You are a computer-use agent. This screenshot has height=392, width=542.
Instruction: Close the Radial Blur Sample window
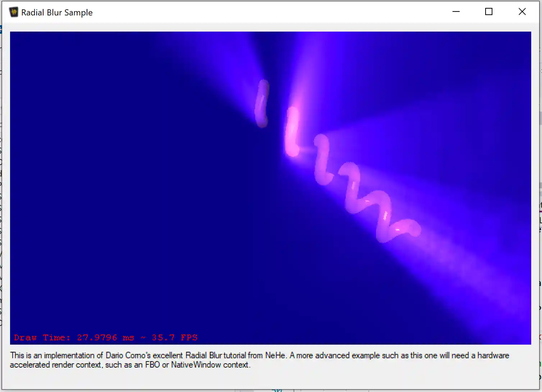click(x=522, y=12)
